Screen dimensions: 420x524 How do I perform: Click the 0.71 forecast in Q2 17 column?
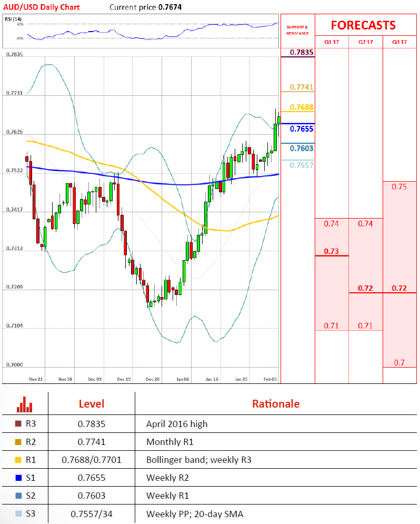[365, 325]
